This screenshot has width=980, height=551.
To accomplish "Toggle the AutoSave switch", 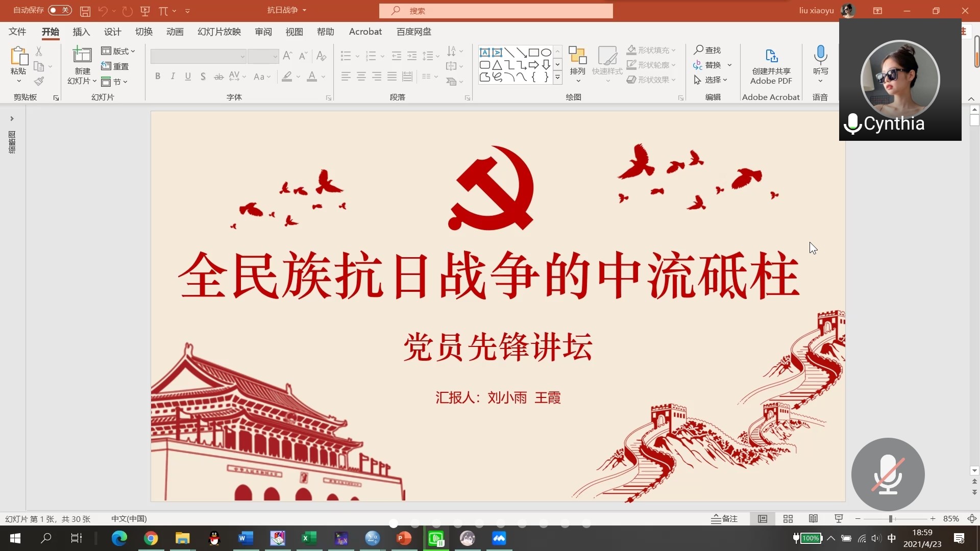I will coord(60,10).
